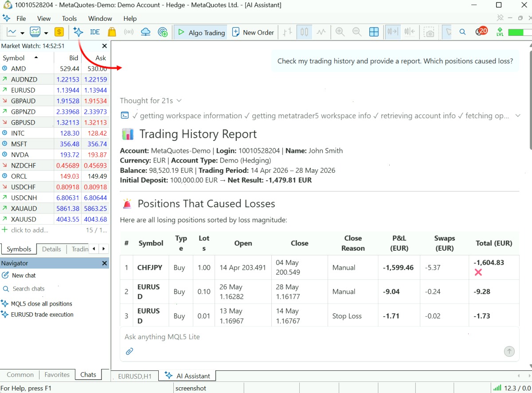532x393 pixels.
Task: Expand the 'Thought for 21s' section
Action: tap(151, 101)
